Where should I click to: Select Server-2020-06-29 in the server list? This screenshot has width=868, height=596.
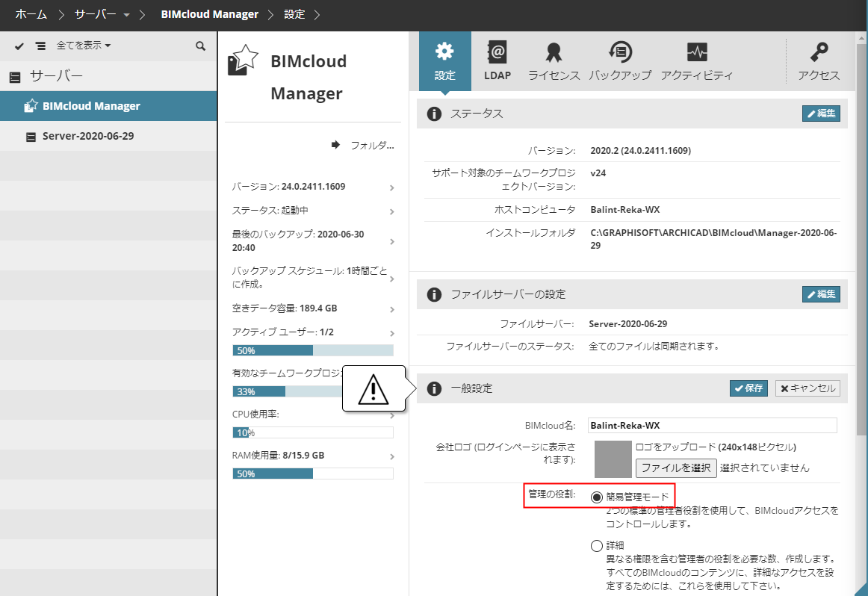(108, 136)
